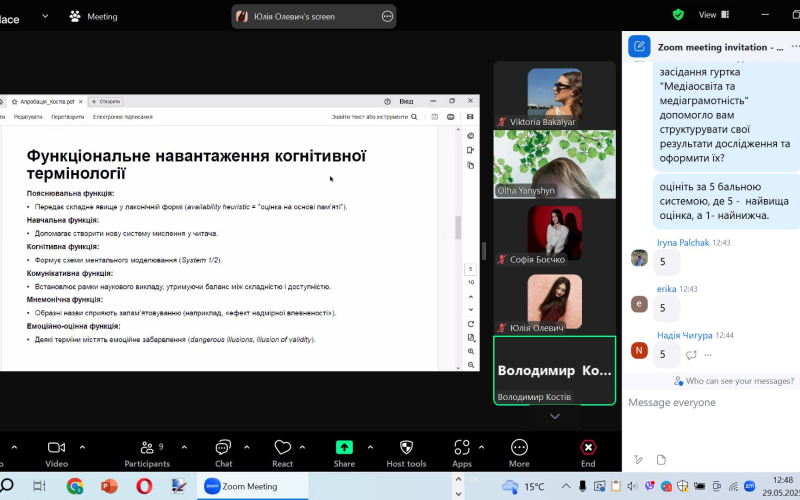Click the help icon in PDF viewer title bar
800x500 pixels.
pos(387,102)
